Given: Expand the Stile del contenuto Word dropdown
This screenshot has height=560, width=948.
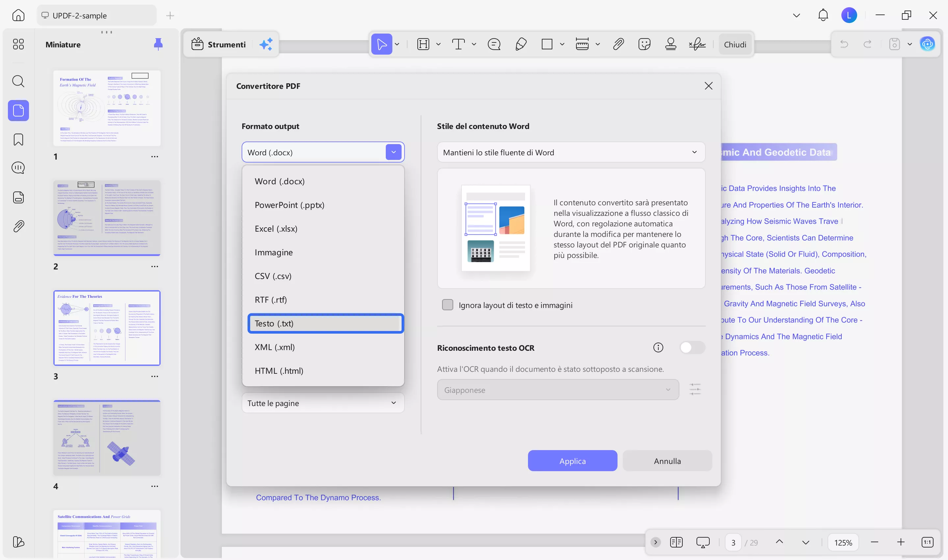Looking at the screenshot, I should (571, 152).
